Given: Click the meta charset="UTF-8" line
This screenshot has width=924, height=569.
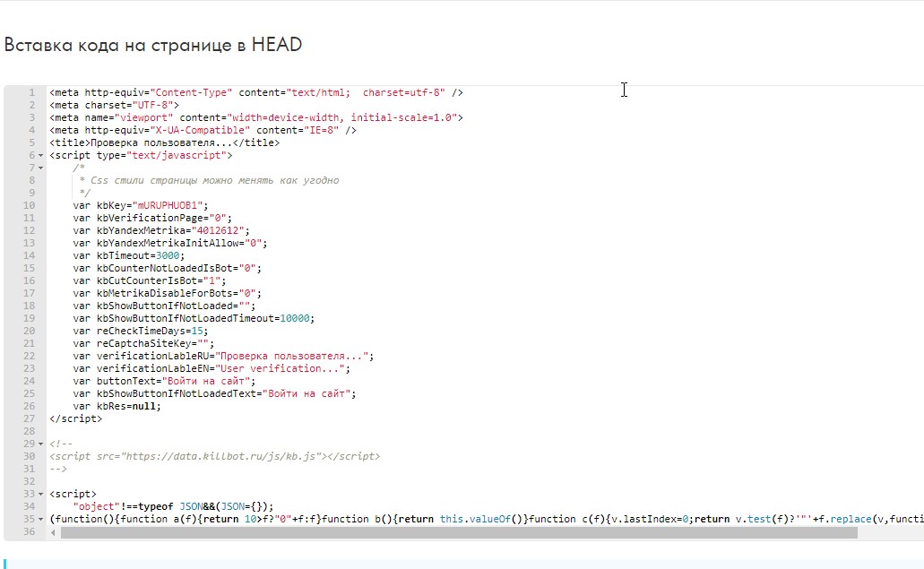Looking at the screenshot, I should click(115, 106).
